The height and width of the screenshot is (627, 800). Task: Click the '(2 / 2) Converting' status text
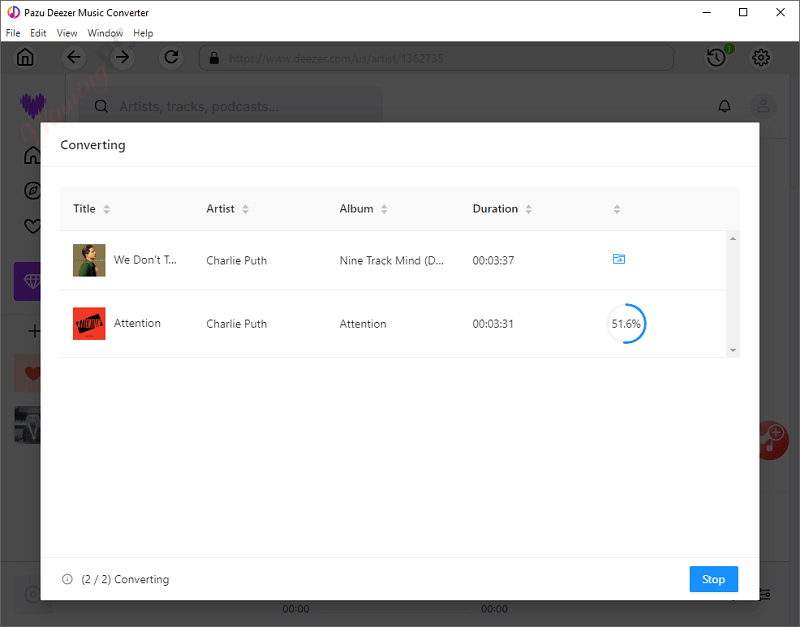pyautogui.click(x=125, y=579)
